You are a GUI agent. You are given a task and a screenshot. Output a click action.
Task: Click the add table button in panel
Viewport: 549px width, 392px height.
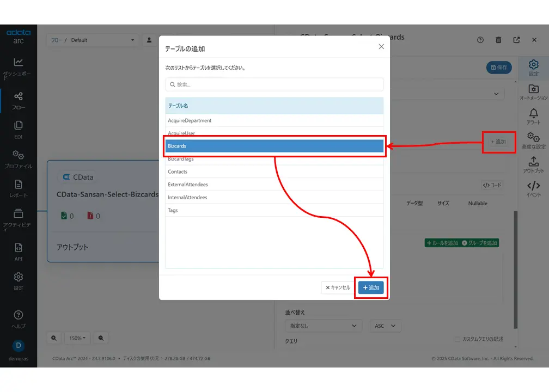coord(498,142)
